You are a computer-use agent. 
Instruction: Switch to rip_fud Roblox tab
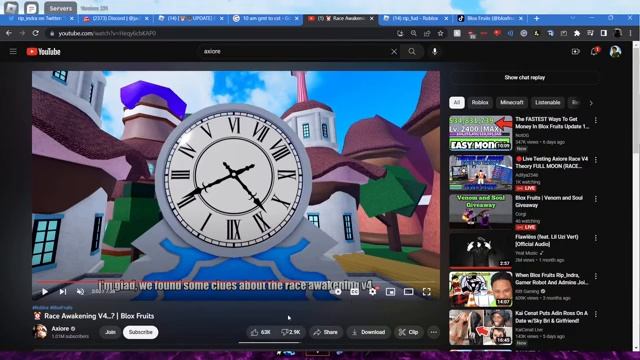[x=416, y=19]
